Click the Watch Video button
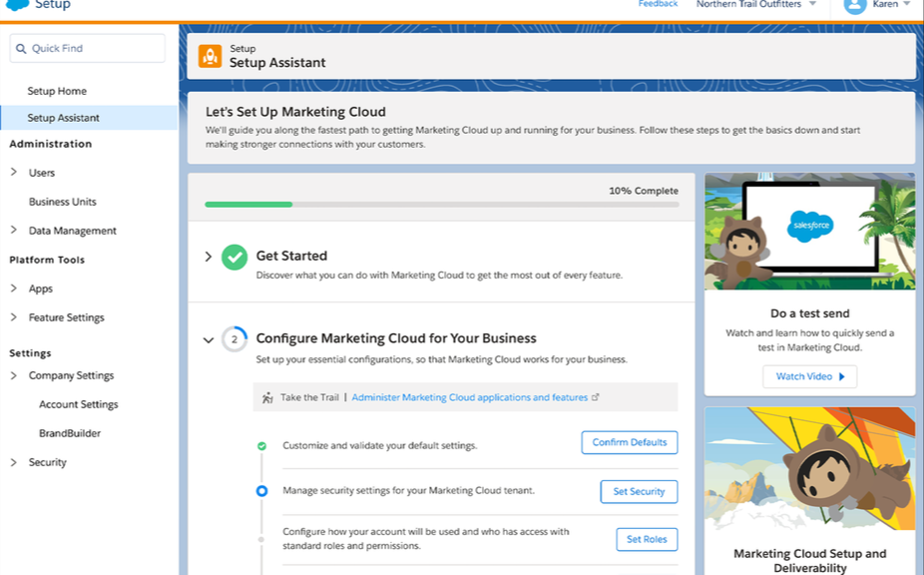The height and width of the screenshot is (575, 924). tap(809, 376)
